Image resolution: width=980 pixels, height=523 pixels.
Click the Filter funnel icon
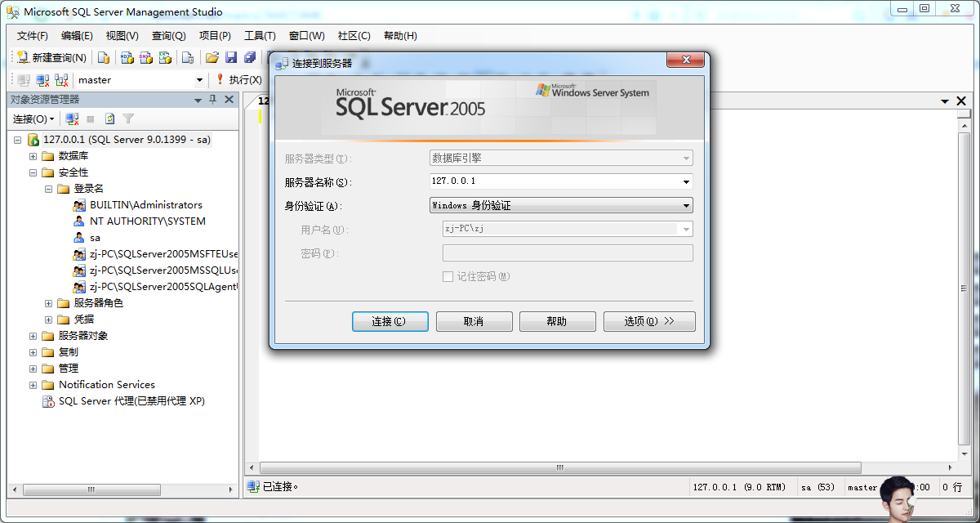(x=128, y=119)
